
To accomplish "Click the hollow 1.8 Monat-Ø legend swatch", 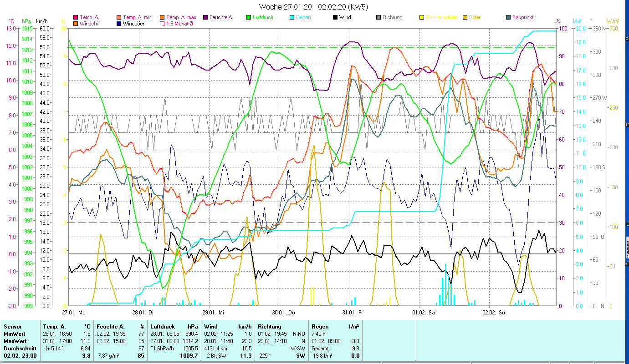I will point(163,23).
